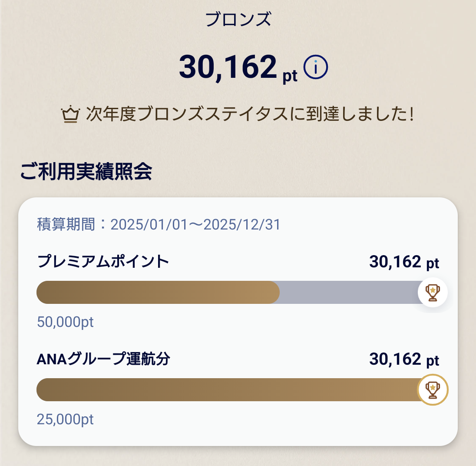Image resolution: width=476 pixels, height=466 pixels.
Task: Open the 次年度ブロンズステイタスに到達しました message
Action: coord(250,114)
